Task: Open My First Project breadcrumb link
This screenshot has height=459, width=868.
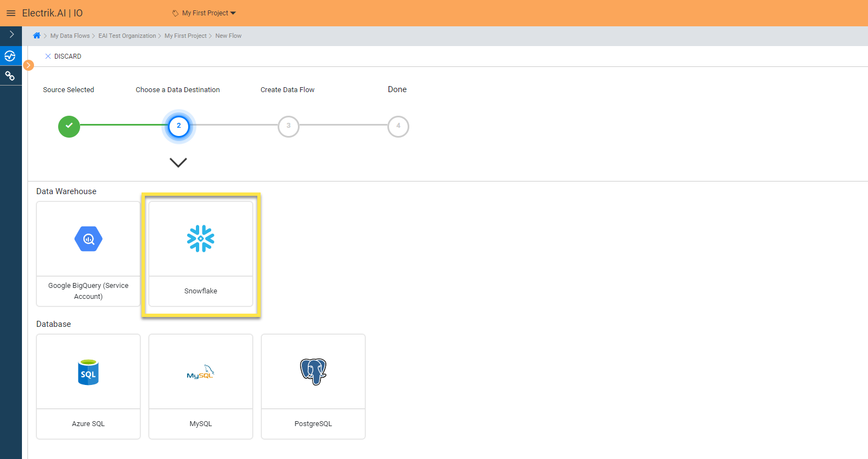Action: 185,36
